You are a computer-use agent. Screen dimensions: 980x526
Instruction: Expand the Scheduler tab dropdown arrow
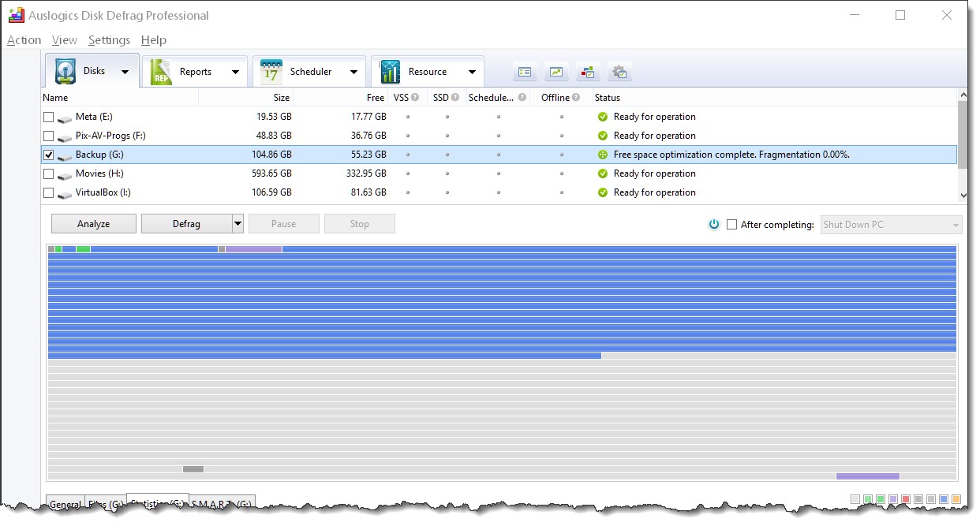[x=353, y=72]
